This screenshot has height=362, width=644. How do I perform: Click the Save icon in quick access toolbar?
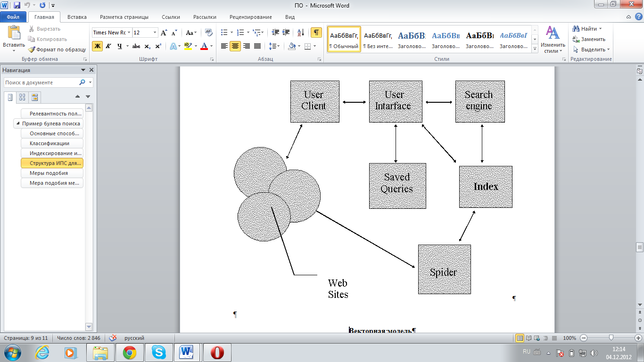[17, 5]
